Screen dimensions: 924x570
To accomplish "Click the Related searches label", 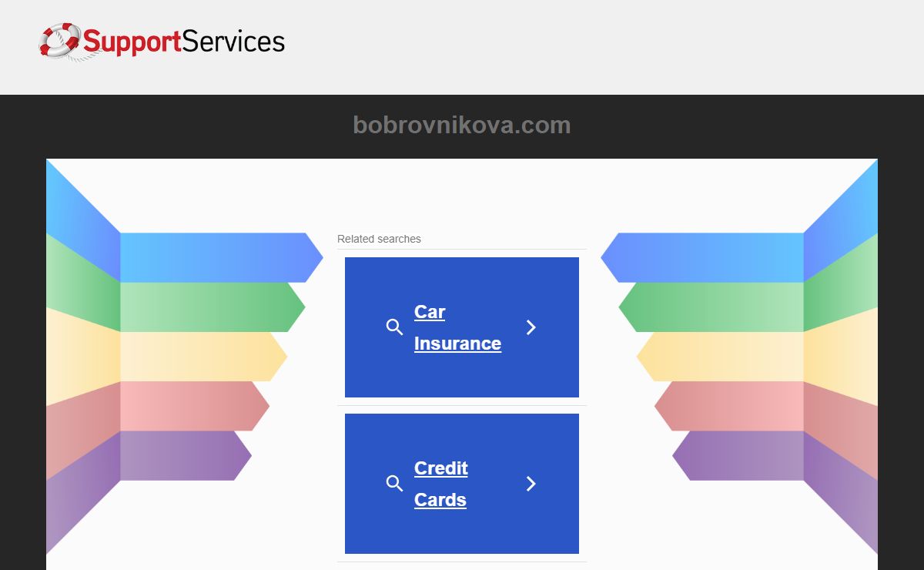I will [379, 239].
